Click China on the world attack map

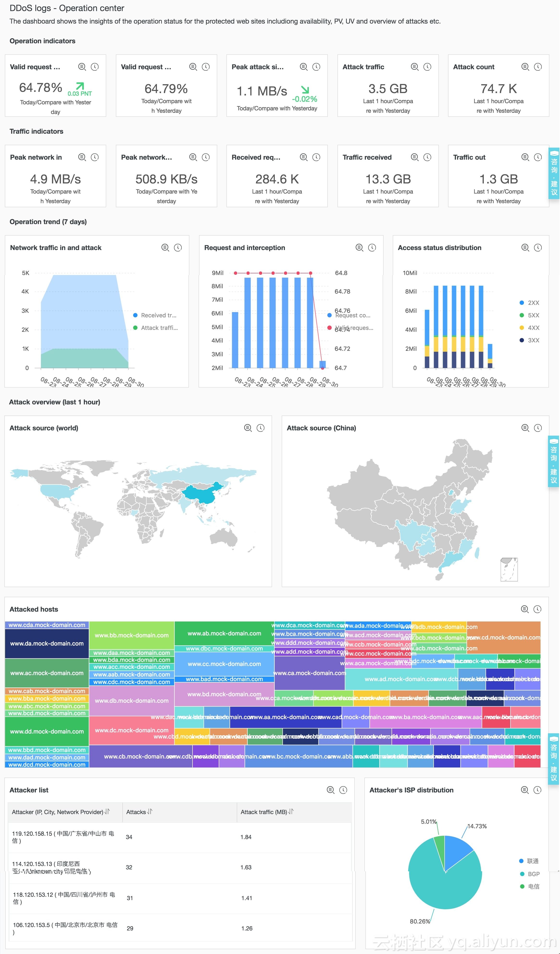click(202, 494)
